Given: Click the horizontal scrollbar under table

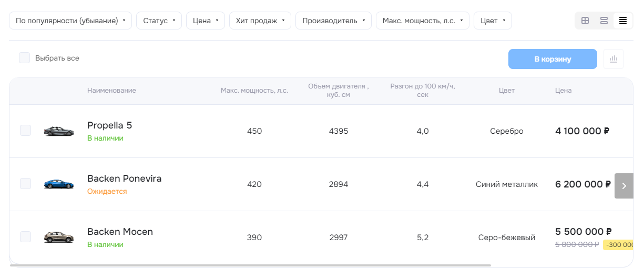Looking at the screenshot, I should (x=250, y=265).
